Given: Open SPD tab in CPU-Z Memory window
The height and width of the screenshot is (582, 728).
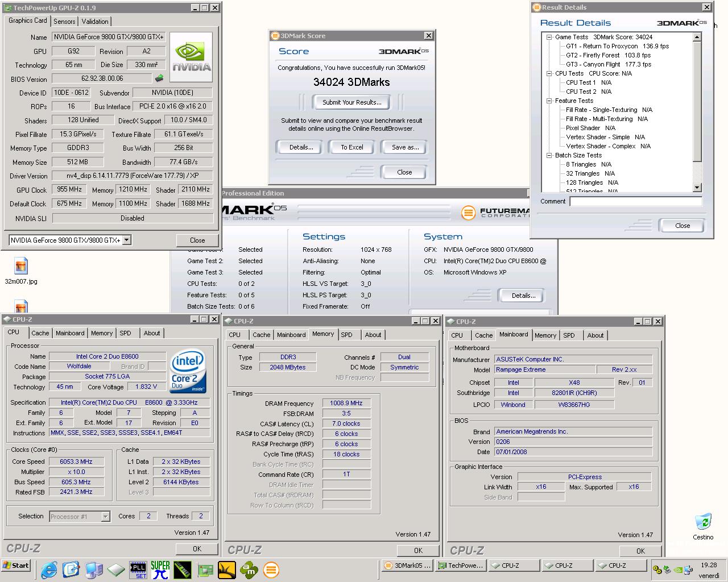Looking at the screenshot, I should [x=347, y=335].
